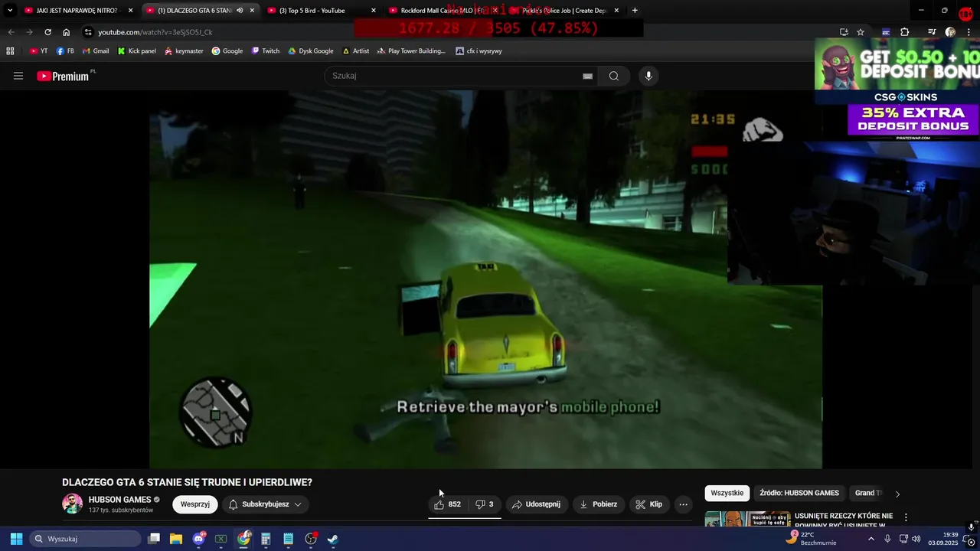Like the video with 852 likes
The height and width of the screenshot is (551, 980).
point(448,504)
